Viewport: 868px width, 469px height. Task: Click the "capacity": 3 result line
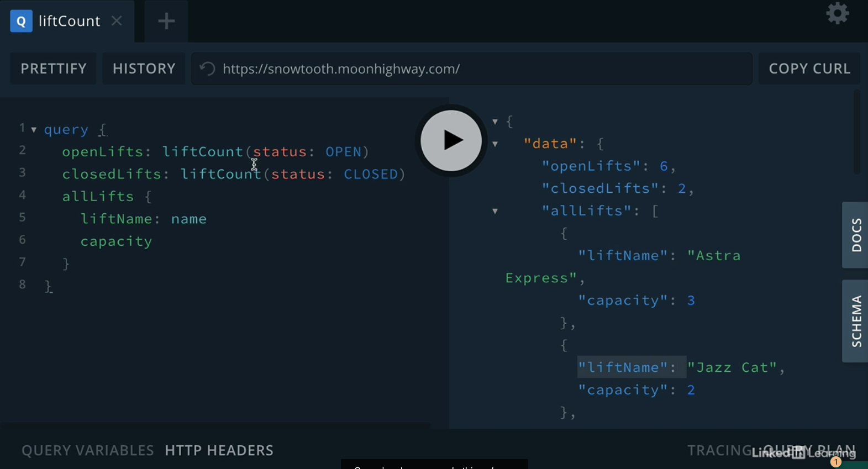[x=636, y=301]
